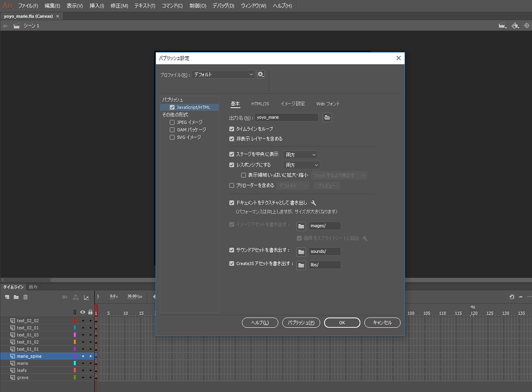The height and width of the screenshot is (392, 532).
Task: Switch to Web フォント tab
Action: pyautogui.click(x=328, y=104)
